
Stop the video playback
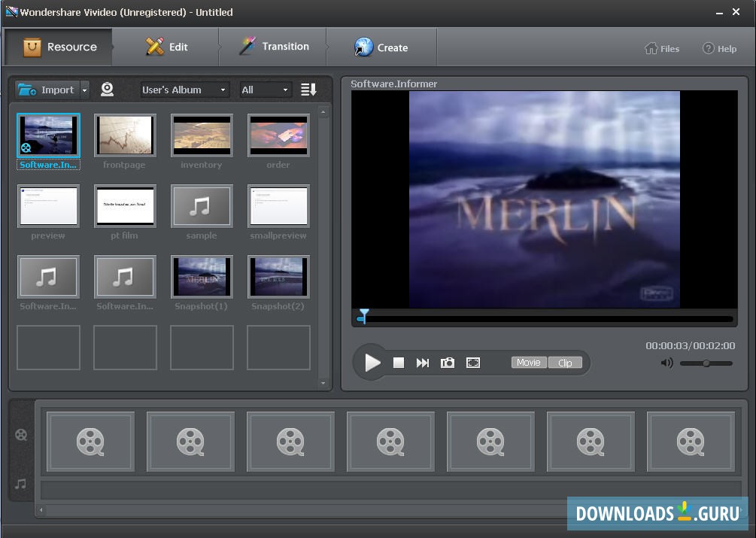tap(399, 363)
